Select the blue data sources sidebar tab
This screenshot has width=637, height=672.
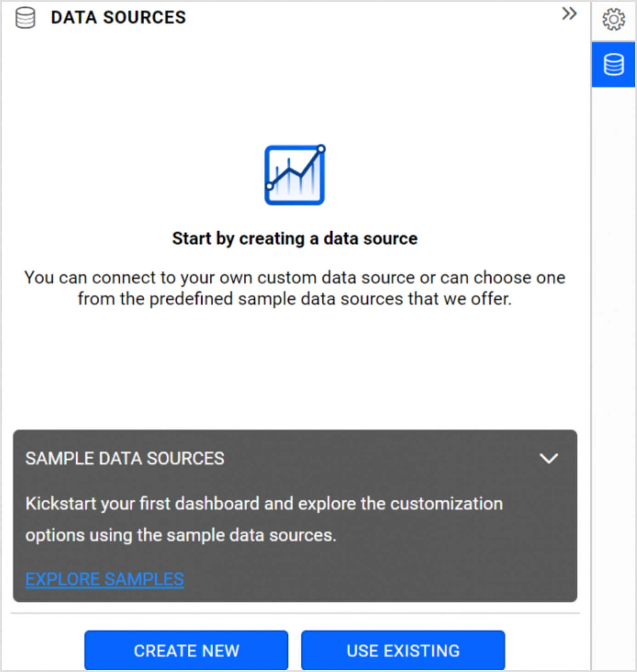point(613,64)
